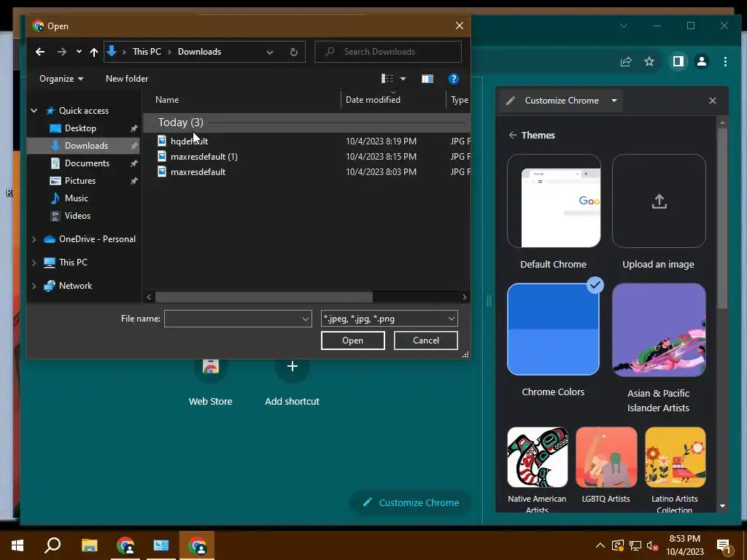Expand Network tree node
Screen dimensions: 747x560
pyautogui.click(x=34, y=286)
